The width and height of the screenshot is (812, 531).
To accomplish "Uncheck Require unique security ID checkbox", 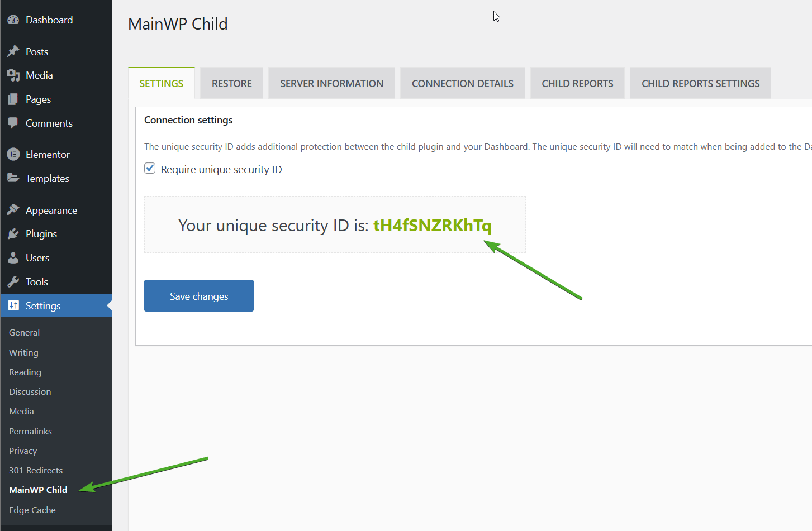I will [150, 168].
